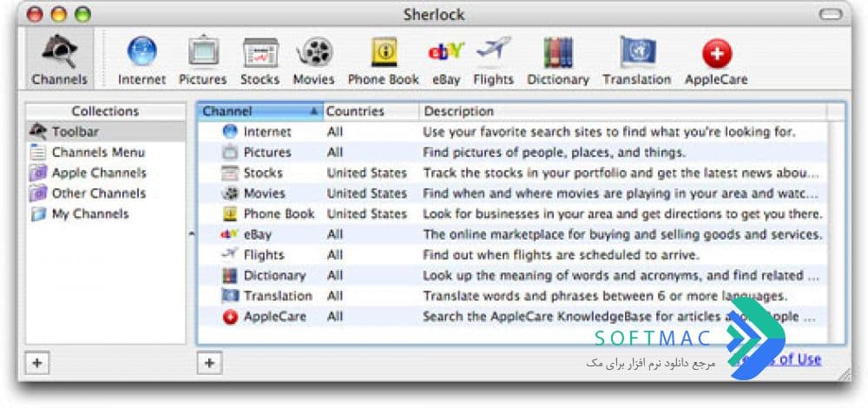
Task: Click the Collections header
Action: (106, 111)
